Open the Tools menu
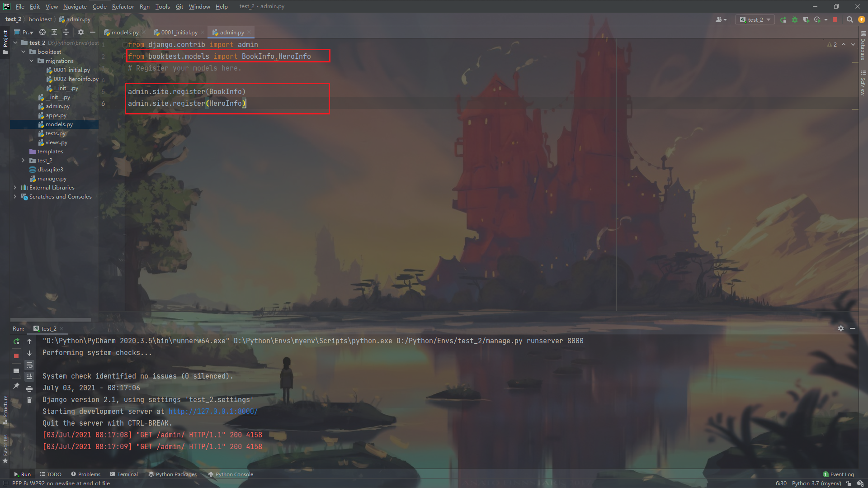 tap(162, 6)
